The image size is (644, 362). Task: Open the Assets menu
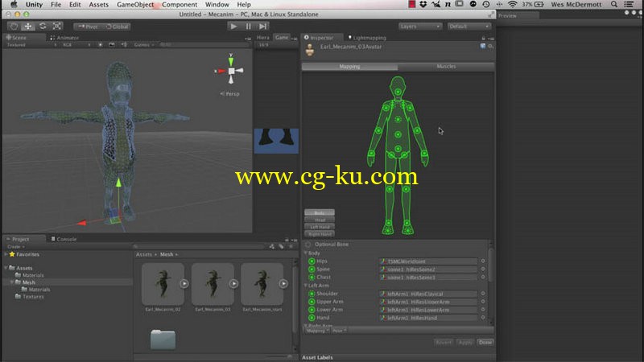(x=98, y=5)
